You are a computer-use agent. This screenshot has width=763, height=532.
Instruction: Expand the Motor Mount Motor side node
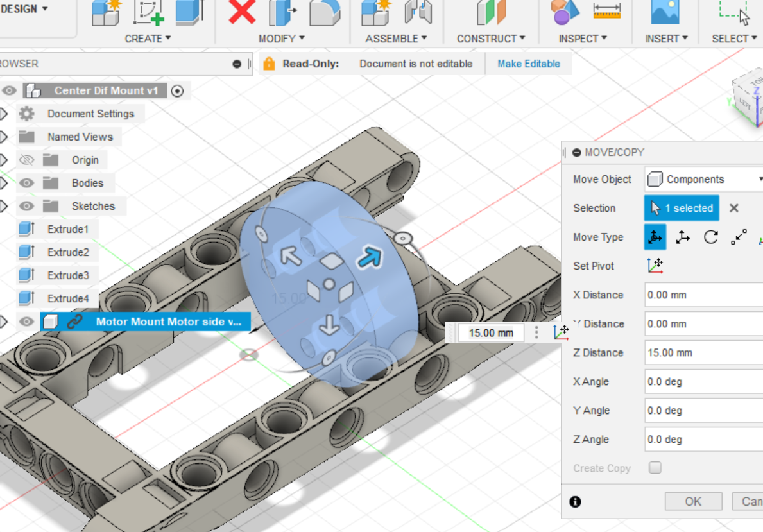4,322
